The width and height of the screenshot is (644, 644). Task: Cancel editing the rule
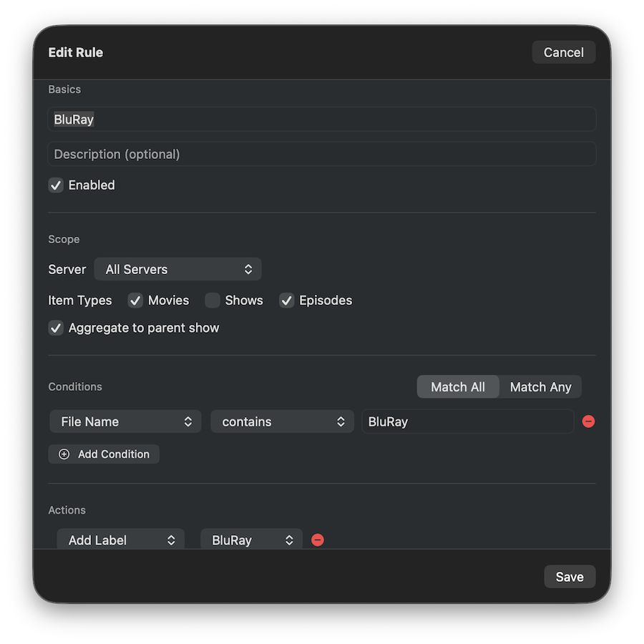[x=564, y=52]
